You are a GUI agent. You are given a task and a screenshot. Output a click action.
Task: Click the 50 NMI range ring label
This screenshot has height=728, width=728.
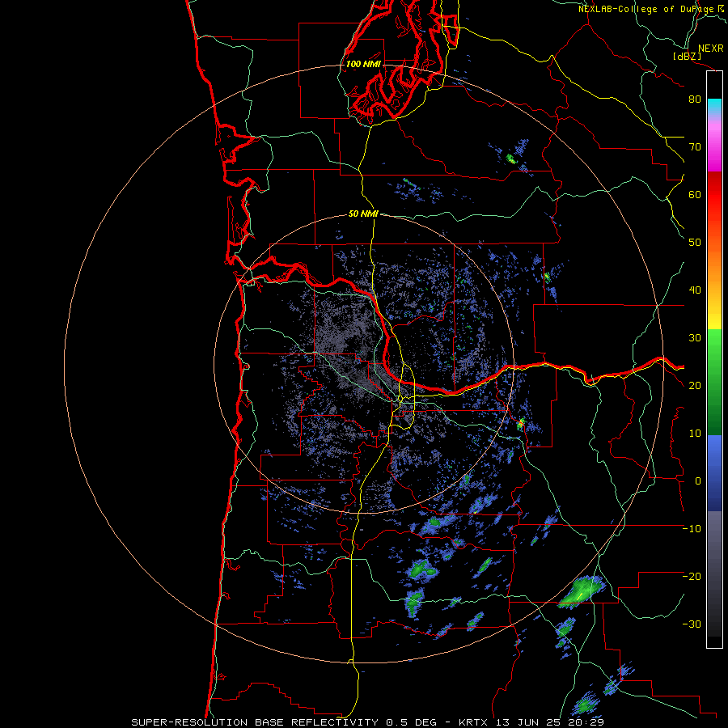363,214
